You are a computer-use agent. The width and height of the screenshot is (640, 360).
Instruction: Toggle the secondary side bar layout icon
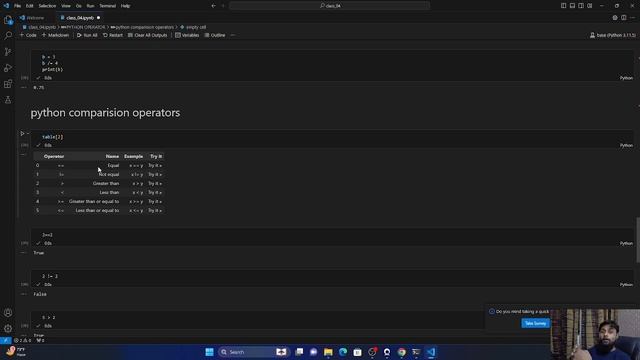(581, 6)
